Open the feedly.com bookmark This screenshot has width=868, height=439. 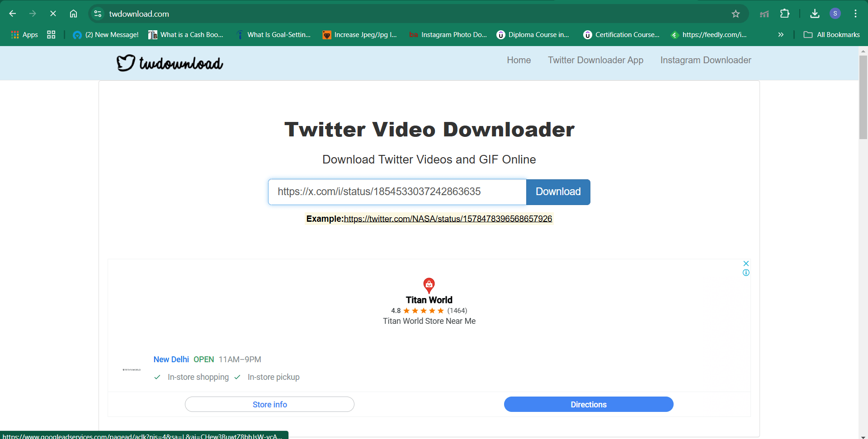pyautogui.click(x=708, y=35)
